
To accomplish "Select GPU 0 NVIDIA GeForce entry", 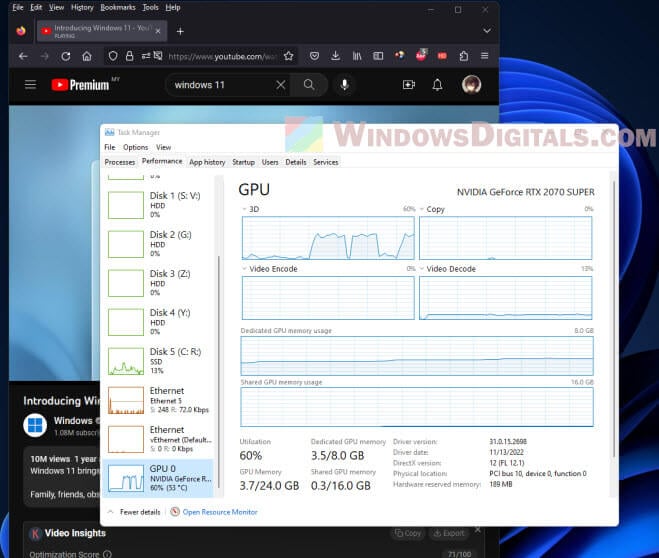I will 158,479.
